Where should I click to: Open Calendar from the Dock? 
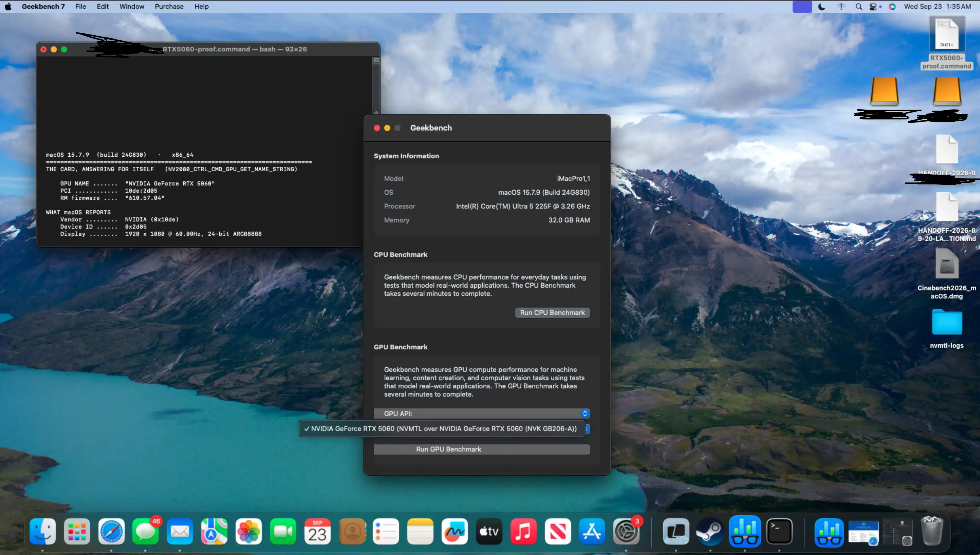(x=317, y=531)
